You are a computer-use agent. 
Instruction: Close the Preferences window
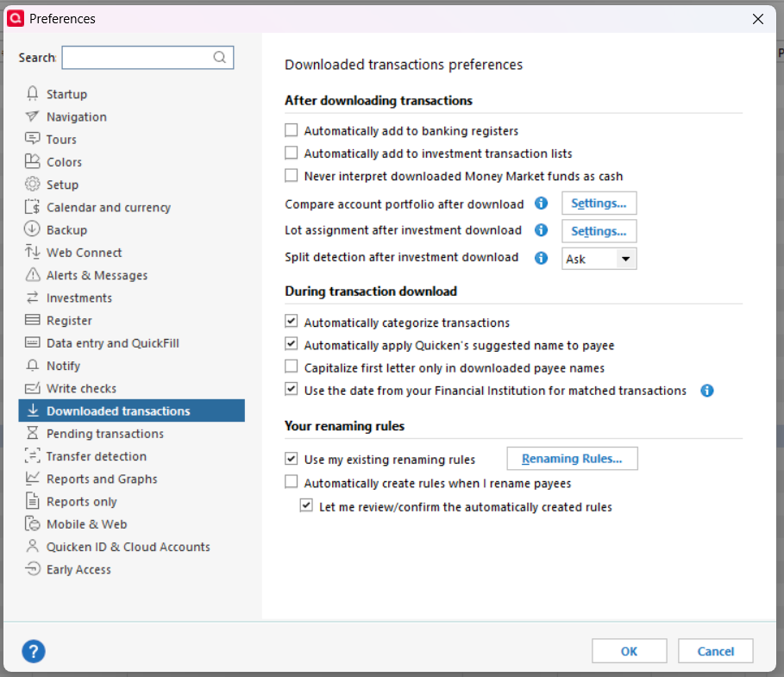pyautogui.click(x=758, y=19)
